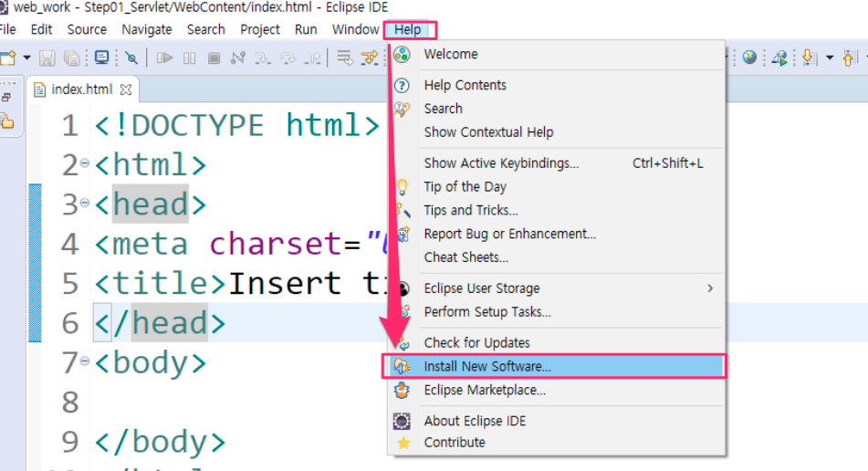
Task: Click the Step Over icon
Action: coord(288,58)
